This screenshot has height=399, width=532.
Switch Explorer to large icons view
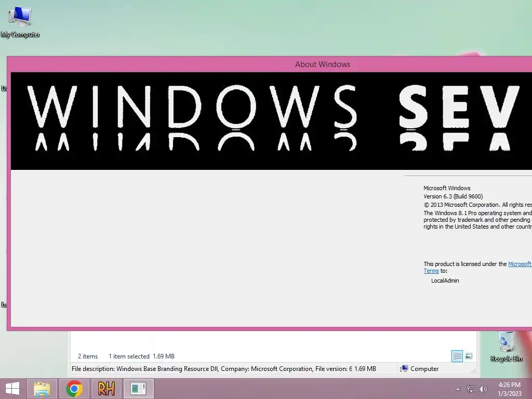coord(469,356)
